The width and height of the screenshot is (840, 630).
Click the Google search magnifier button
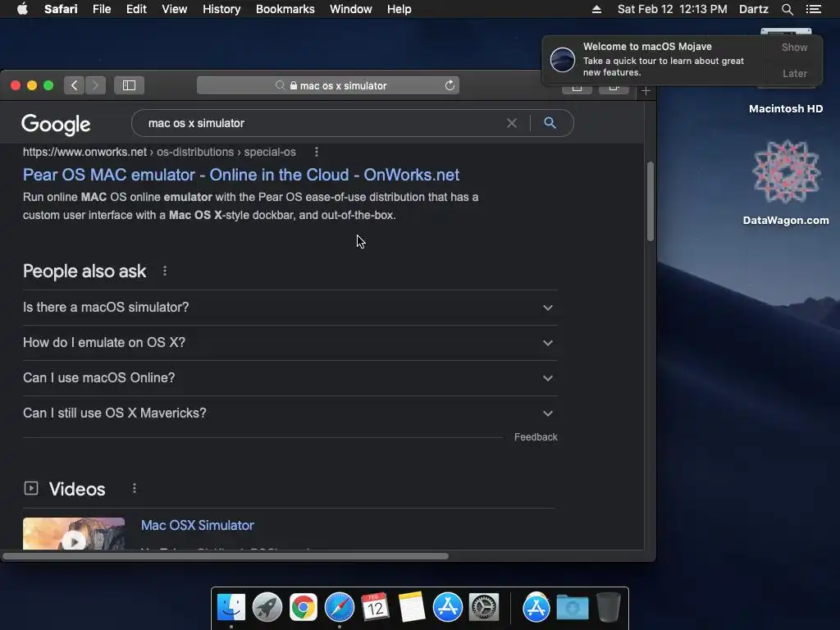(x=550, y=123)
